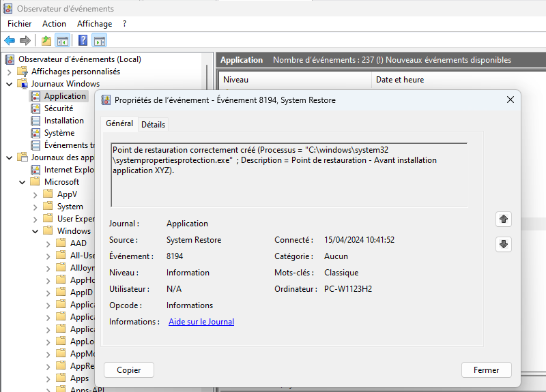Expand Affichages personnalisés node

pos(10,72)
